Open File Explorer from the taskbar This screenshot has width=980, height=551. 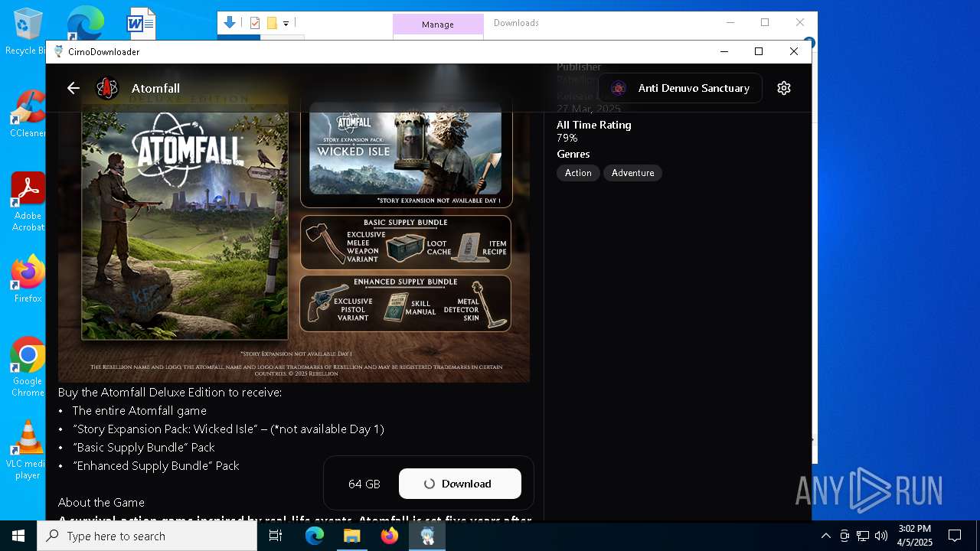point(351,536)
